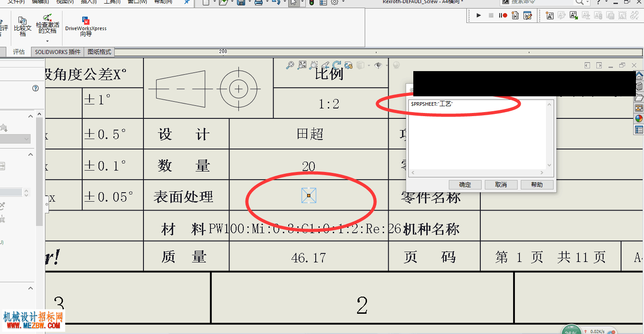This screenshot has width=644, height=334.
Task: Open the search box dropdown arrow
Action: (587, 2)
